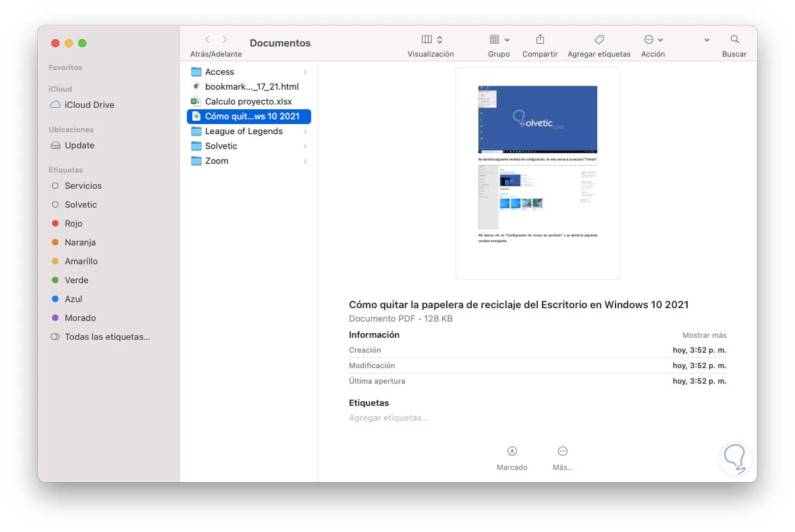Expand the League of Legends folder chevron

[305, 131]
